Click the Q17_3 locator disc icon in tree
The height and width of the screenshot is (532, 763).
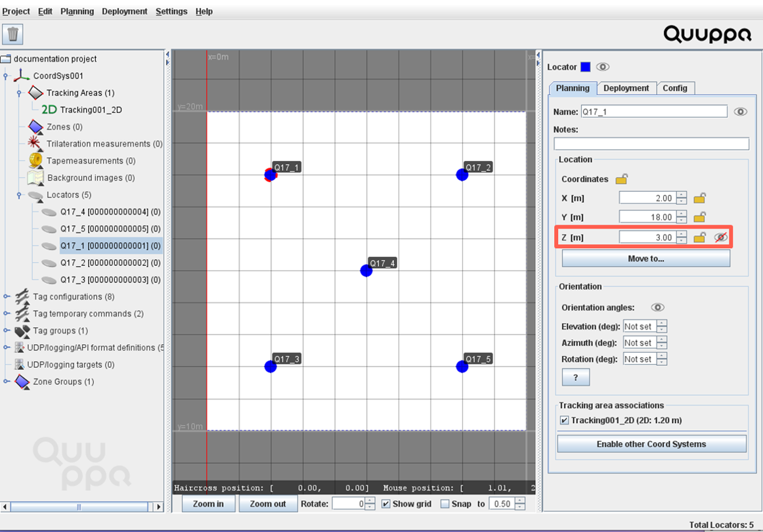coord(49,280)
